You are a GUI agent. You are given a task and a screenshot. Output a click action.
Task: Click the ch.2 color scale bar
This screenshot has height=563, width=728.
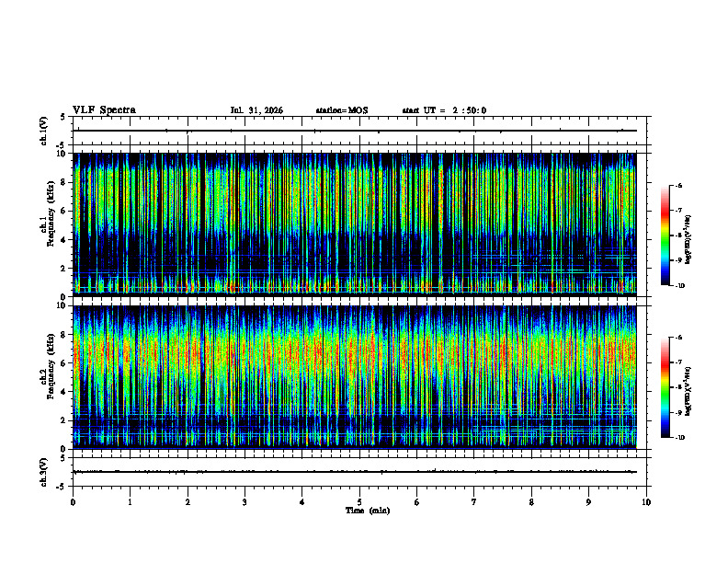click(665, 387)
